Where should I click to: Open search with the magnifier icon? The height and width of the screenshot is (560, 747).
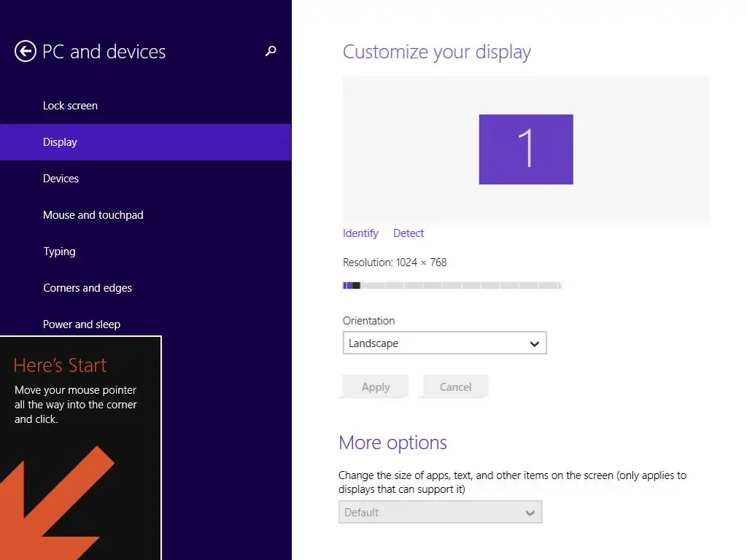(271, 51)
